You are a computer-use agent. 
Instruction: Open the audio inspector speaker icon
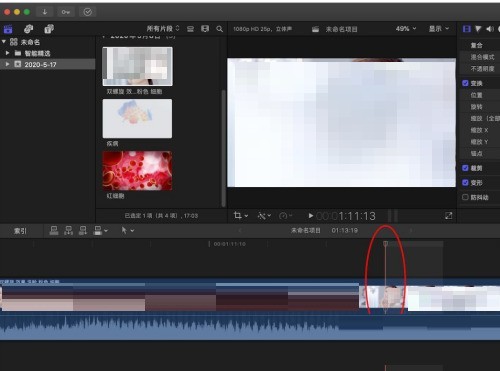[489, 29]
